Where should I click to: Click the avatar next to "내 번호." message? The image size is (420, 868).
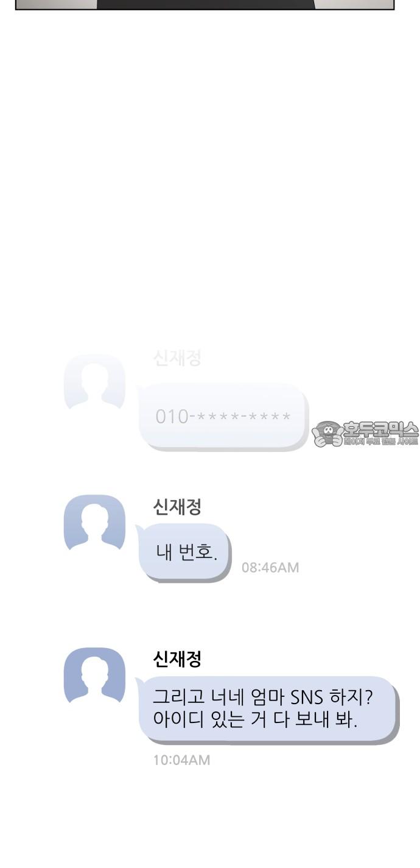pos(94,523)
